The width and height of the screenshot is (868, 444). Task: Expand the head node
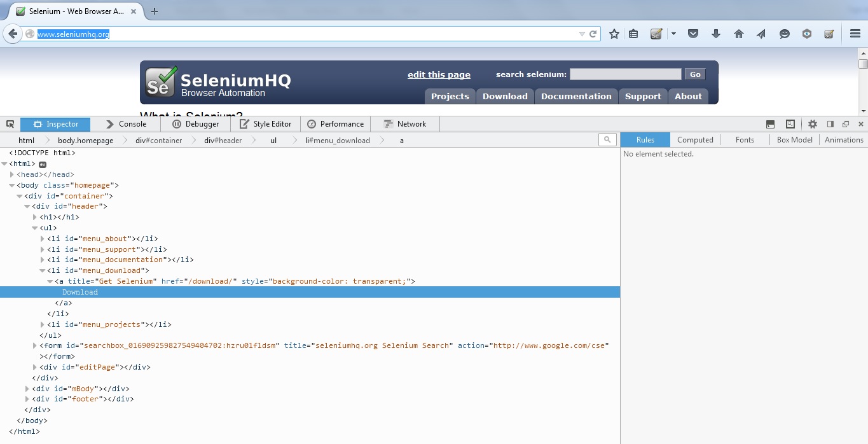click(x=12, y=174)
